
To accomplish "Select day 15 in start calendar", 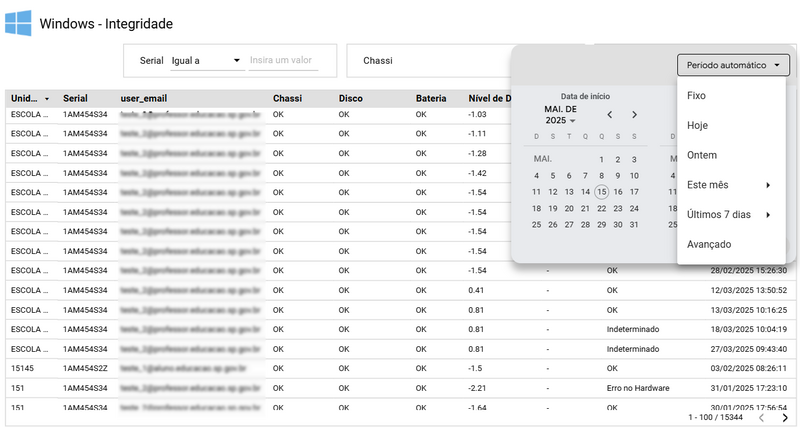I will click(602, 192).
